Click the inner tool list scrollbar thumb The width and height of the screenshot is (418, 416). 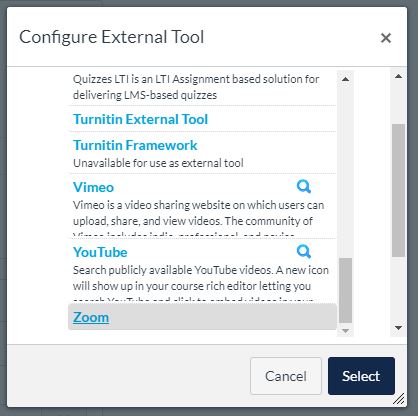point(345,290)
